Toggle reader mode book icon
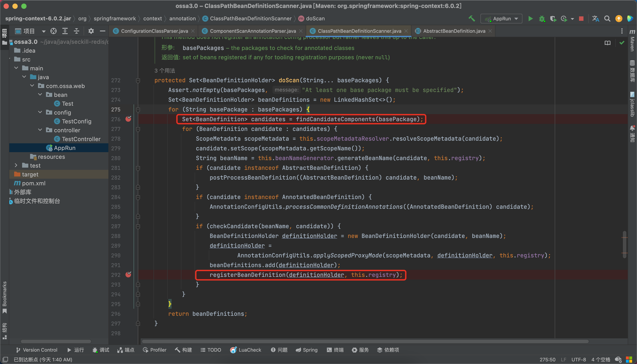Viewport: 637px width, 364px height. (x=607, y=43)
